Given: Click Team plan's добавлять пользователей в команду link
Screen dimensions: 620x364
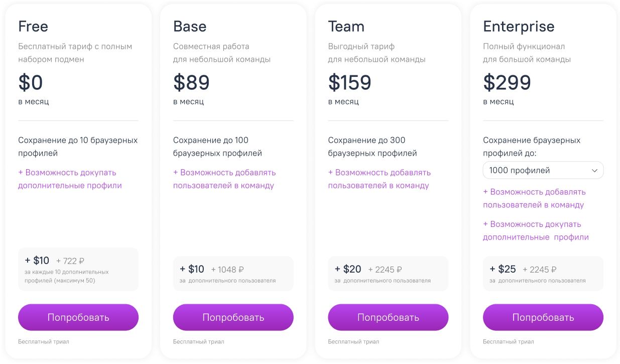Looking at the screenshot, I should point(380,179).
